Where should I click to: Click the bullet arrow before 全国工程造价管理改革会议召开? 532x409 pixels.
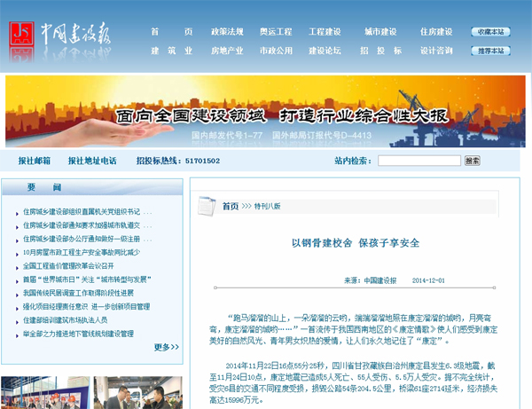[19, 265]
